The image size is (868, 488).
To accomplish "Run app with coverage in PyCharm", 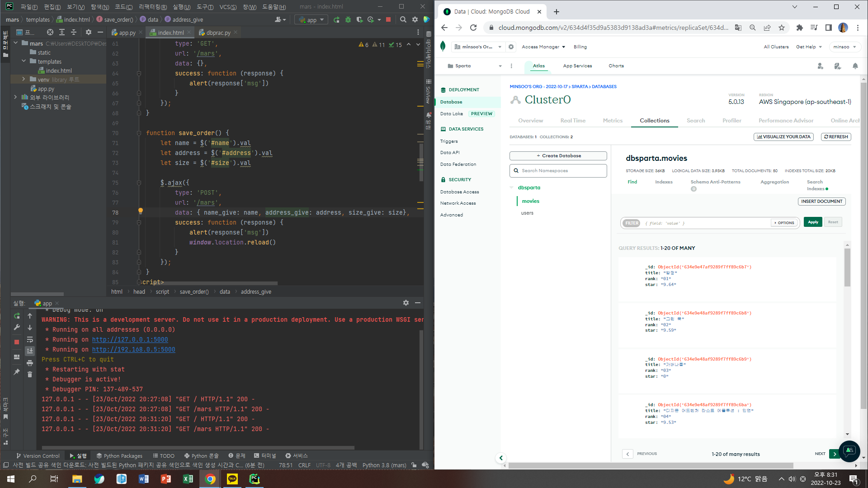I will 359,20.
